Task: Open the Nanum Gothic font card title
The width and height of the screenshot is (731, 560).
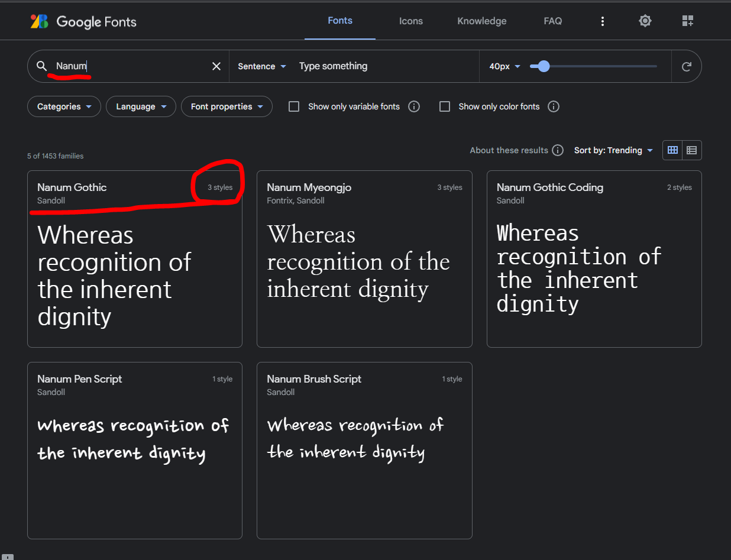Action: tap(72, 187)
